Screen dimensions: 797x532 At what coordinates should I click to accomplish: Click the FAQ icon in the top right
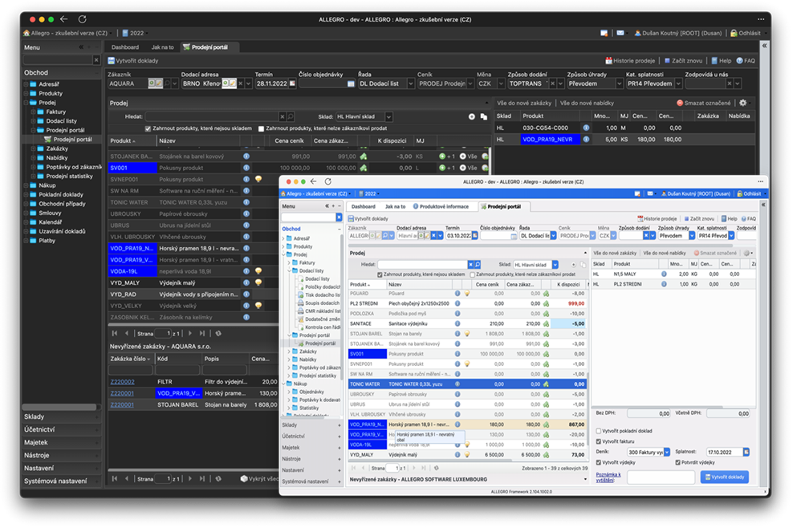pos(741,60)
